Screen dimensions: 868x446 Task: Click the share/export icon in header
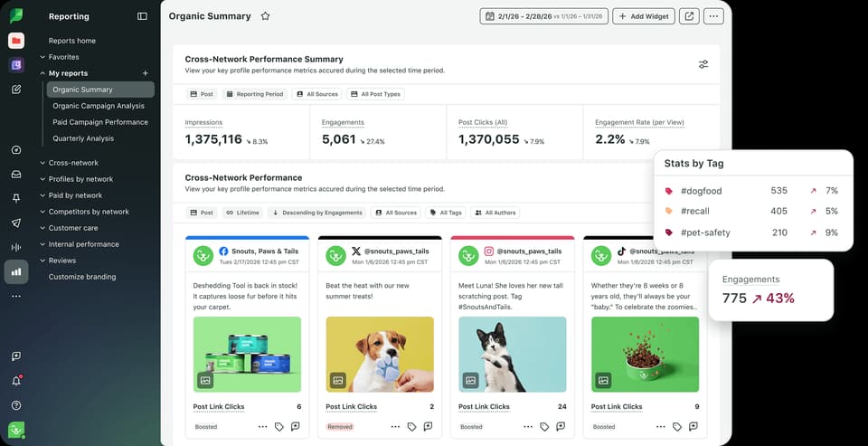(x=689, y=16)
